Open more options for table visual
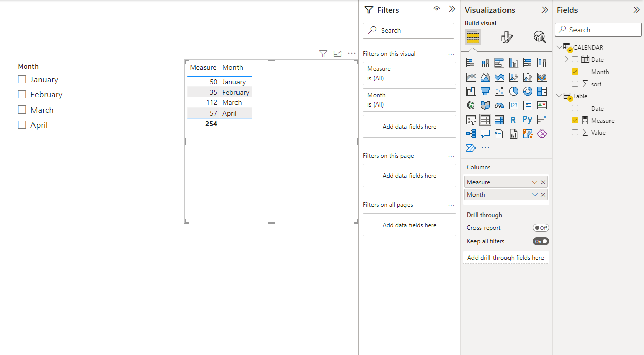Image resolution: width=644 pixels, height=355 pixels. tap(352, 54)
